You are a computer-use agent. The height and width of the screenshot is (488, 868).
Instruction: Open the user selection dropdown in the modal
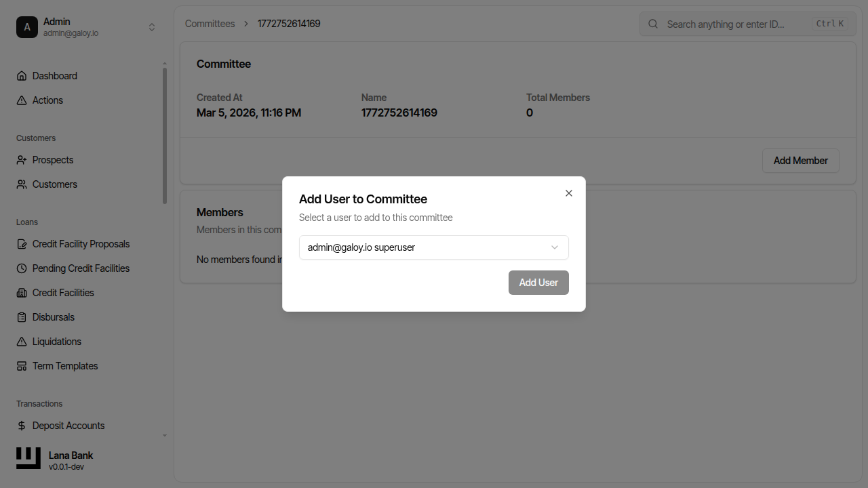click(x=433, y=247)
